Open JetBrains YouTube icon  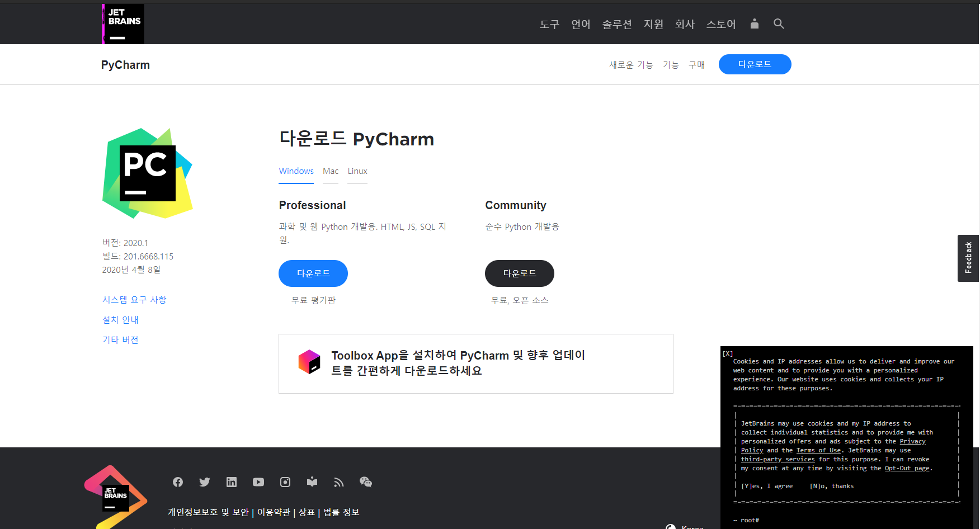258,482
